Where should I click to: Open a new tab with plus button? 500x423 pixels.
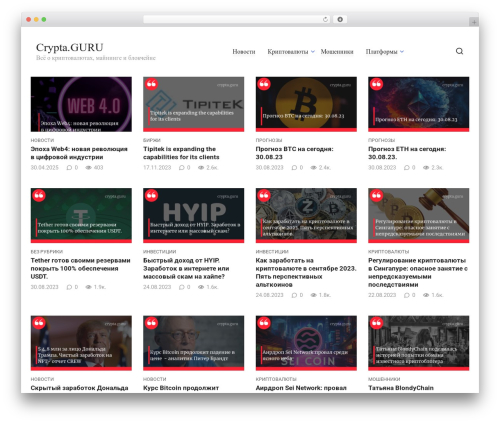(474, 22)
